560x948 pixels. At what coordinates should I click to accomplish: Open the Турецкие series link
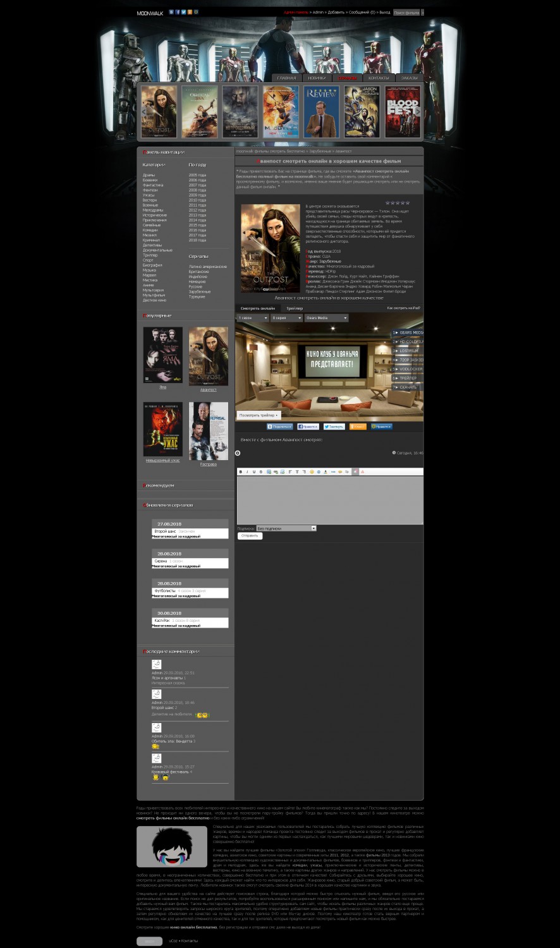197,296
